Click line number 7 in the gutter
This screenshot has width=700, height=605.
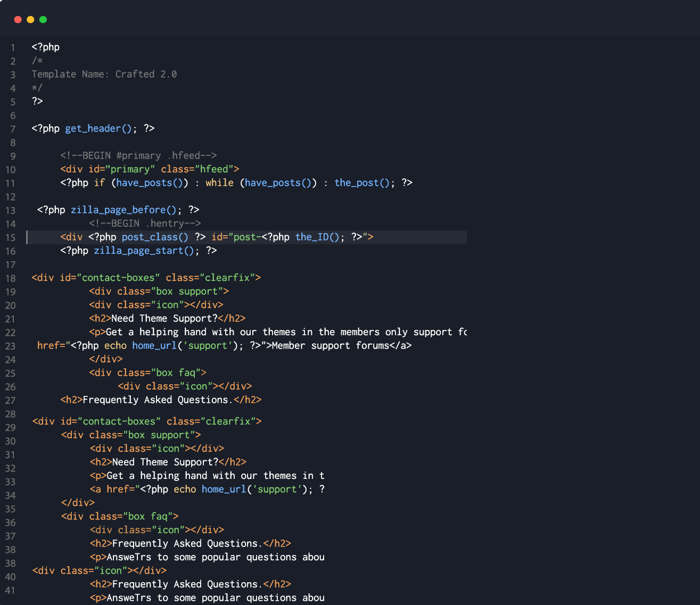coord(13,129)
